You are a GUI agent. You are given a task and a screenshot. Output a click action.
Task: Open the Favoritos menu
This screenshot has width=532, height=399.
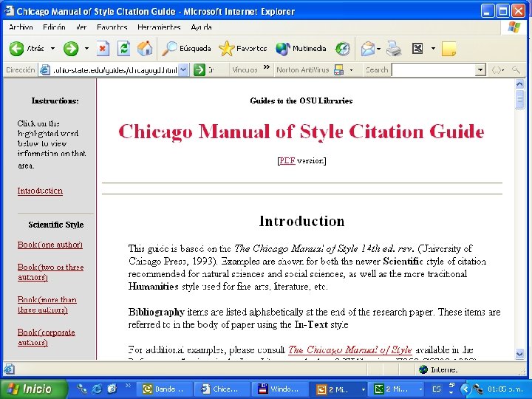click(x=112, y=27)
